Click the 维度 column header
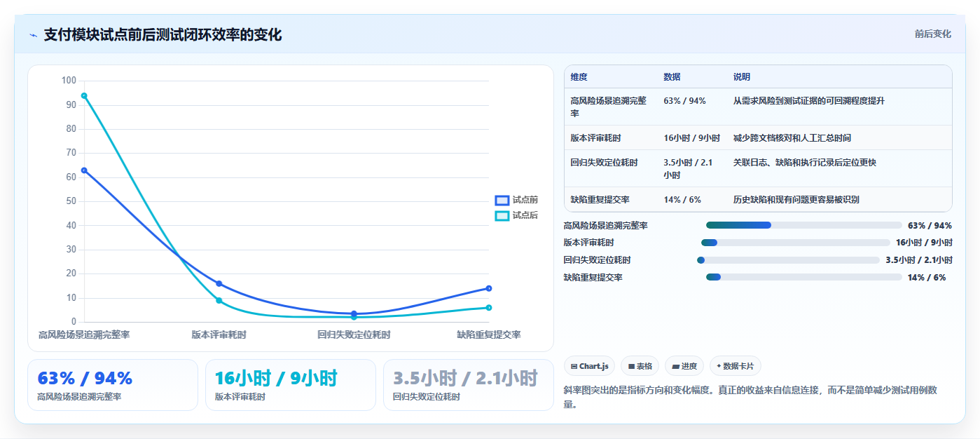The image size is (980, 439). (x=579, y=77)
